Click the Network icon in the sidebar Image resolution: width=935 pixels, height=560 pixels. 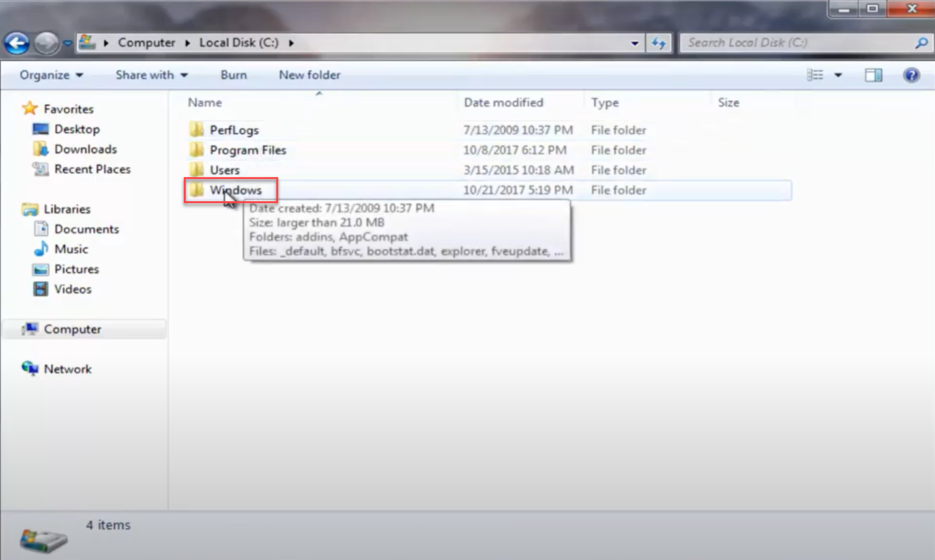30,369
